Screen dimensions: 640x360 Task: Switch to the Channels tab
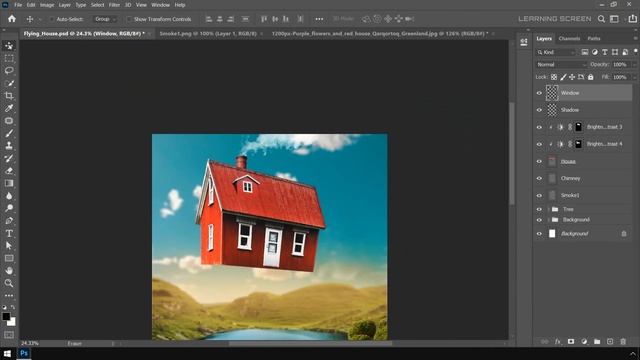(569, 38)
